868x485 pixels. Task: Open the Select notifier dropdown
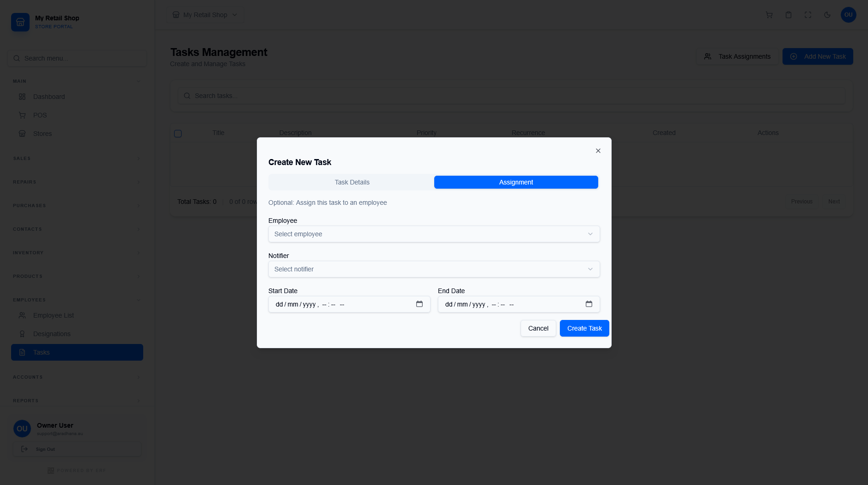(433, 269)
